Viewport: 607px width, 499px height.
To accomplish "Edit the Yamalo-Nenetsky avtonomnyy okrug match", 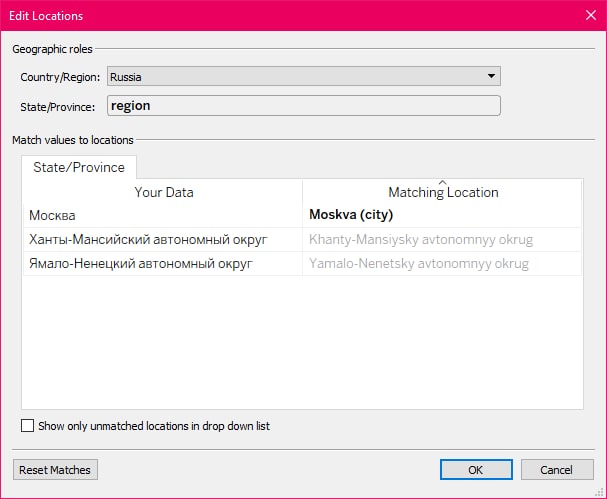I will pyautogui.click(x=442, y=264).
